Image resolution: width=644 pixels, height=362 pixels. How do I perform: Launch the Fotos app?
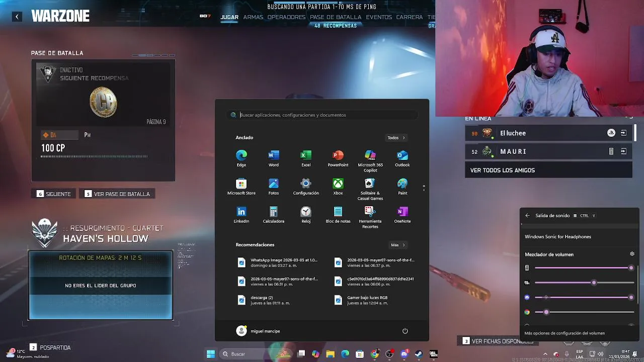[x=274, y=187]
